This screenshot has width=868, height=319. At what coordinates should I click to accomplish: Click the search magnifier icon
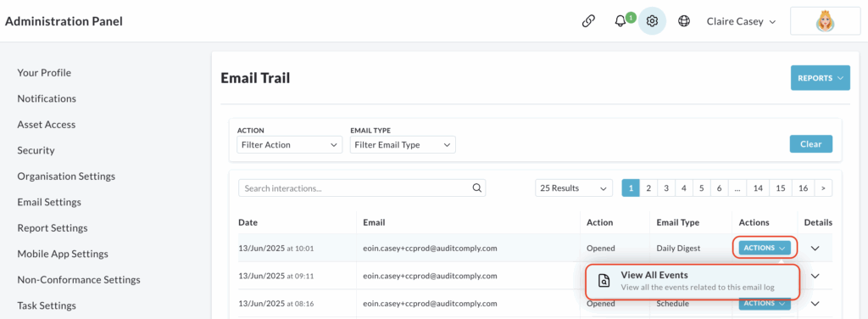[x=476, y=187]
